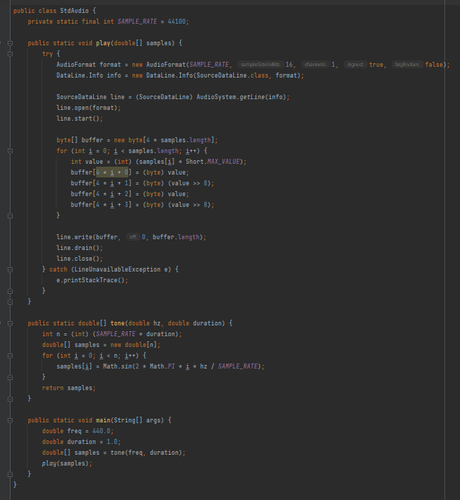
Task: Click the sampleSizeInBits parameter hint
Action: click(260, 65)
